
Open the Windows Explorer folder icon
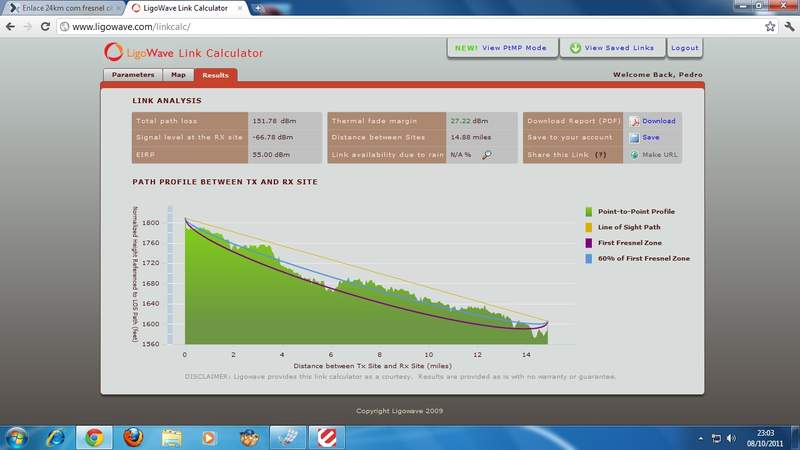(171, 438)
